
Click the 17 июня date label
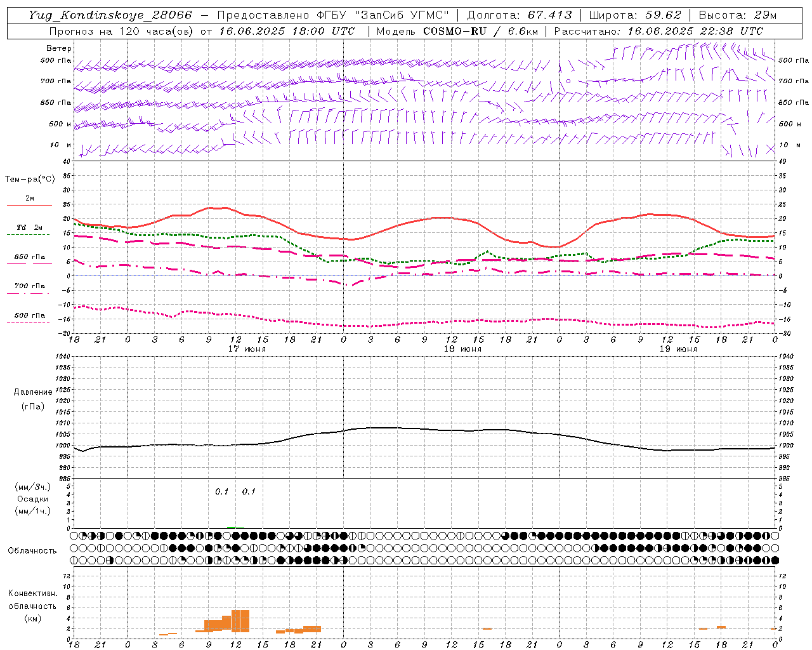point(247,349)
